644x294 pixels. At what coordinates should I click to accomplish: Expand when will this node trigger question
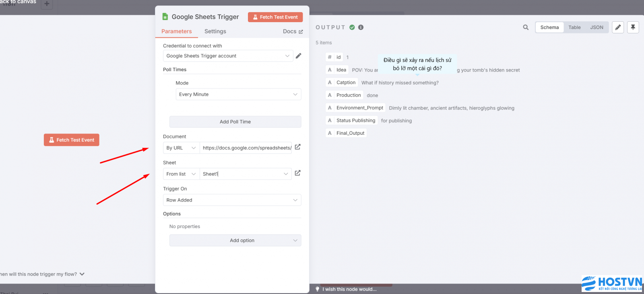(x=42, y=274)
